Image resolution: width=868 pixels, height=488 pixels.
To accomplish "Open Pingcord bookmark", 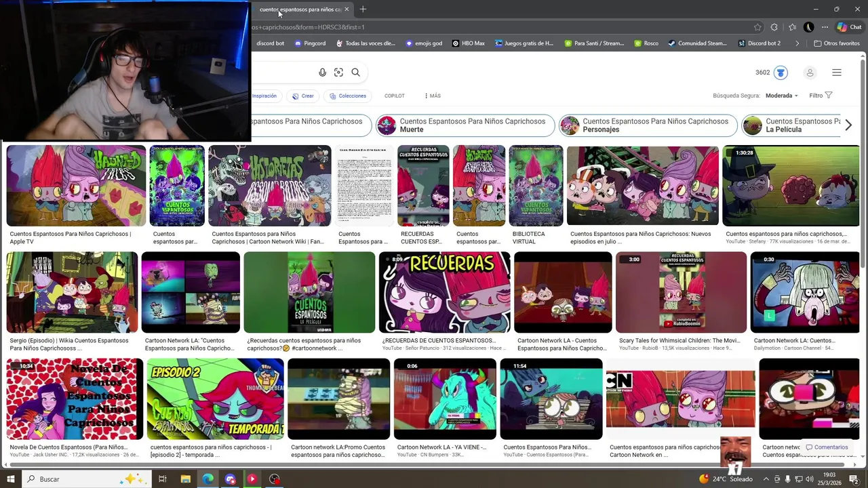I will (309, 43).
